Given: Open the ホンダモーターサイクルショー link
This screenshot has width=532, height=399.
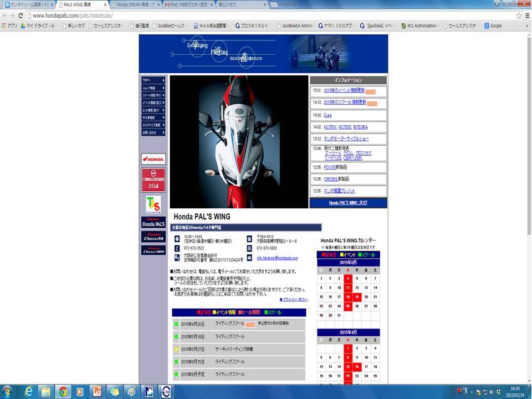Looking at the screenshot, I should click(x=346, y=139).
